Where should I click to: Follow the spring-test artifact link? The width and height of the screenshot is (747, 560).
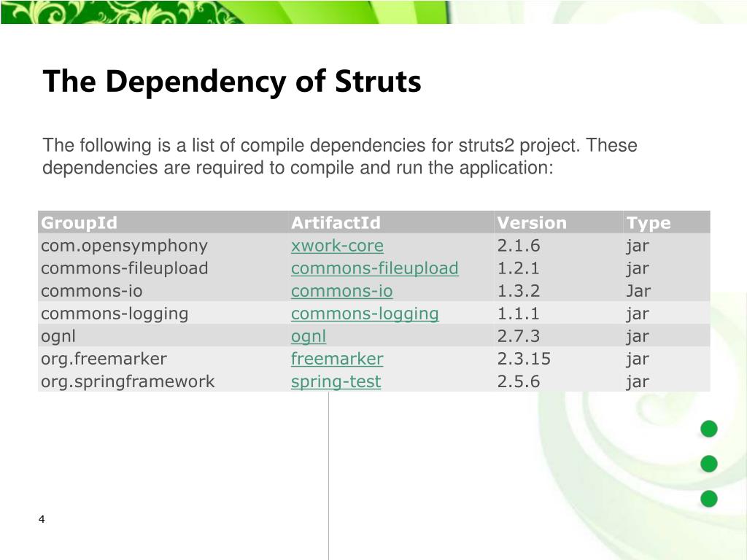[x=336, y=381]
